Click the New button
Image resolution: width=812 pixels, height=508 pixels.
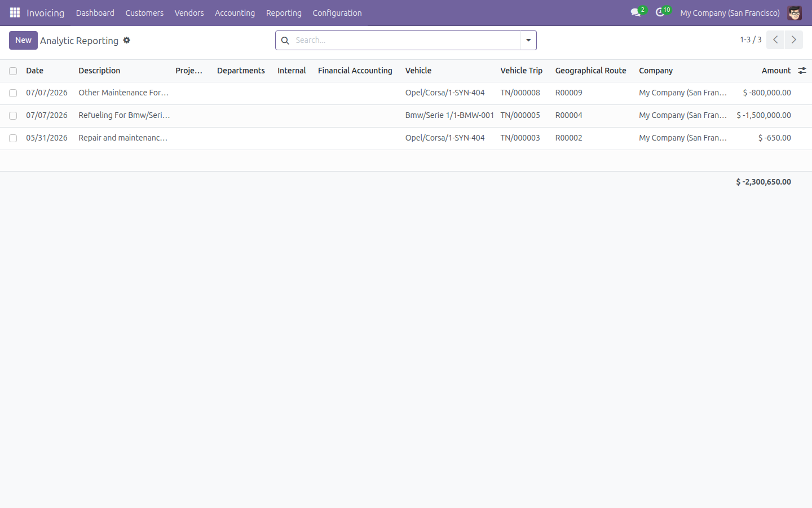click(23, 40)
